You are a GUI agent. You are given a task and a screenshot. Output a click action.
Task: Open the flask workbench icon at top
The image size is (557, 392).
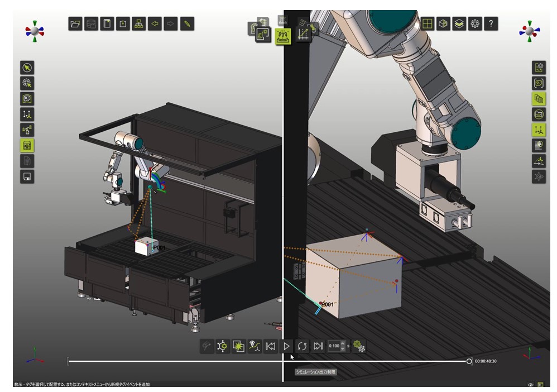pos(283,21)
